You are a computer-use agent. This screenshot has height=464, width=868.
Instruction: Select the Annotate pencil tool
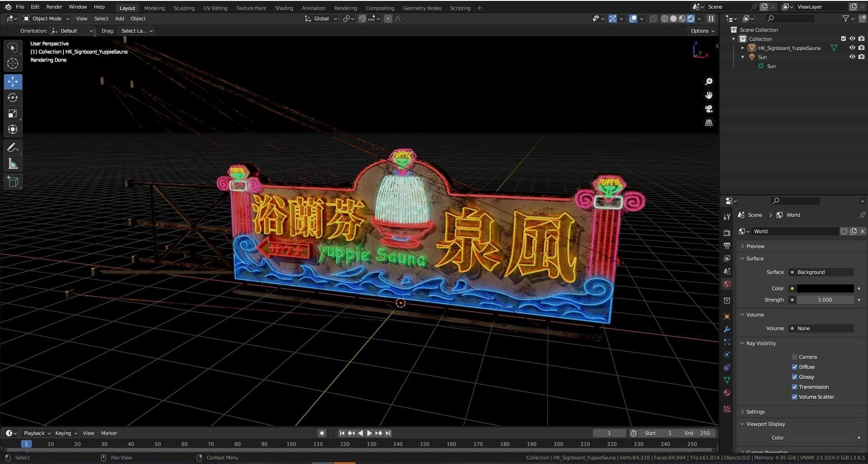[x=13, y=148]
